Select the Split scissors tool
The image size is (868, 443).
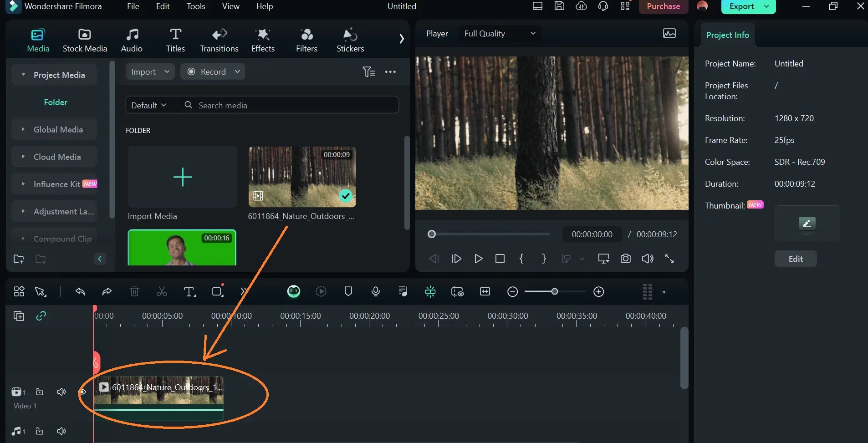tap(162, 292)
